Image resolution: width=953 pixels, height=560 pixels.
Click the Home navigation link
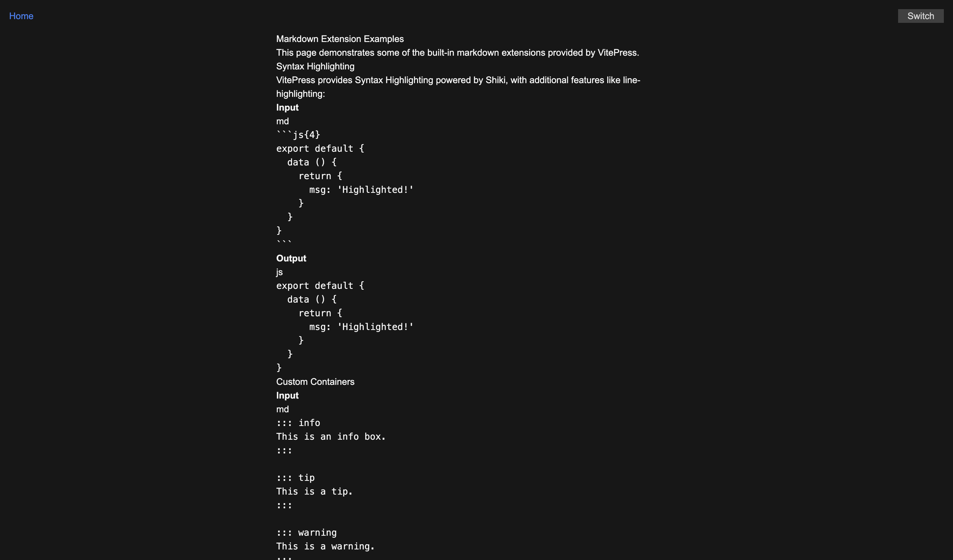[x=21, y=15]
